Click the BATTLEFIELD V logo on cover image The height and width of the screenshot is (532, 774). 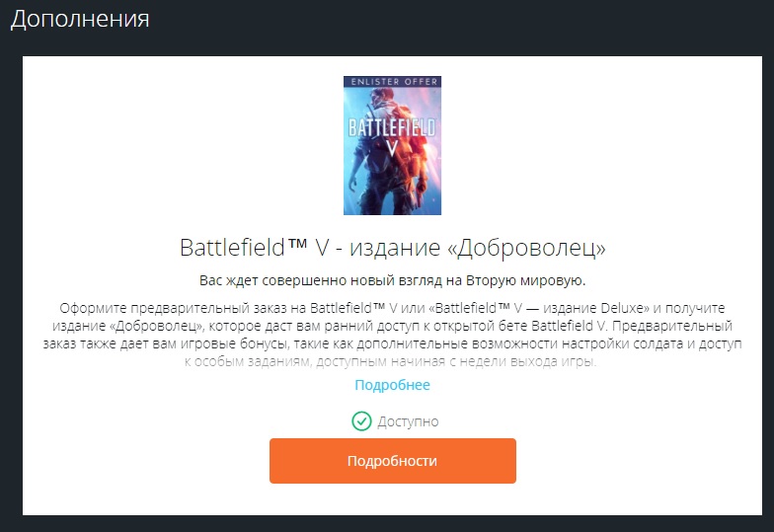point(393,136)
